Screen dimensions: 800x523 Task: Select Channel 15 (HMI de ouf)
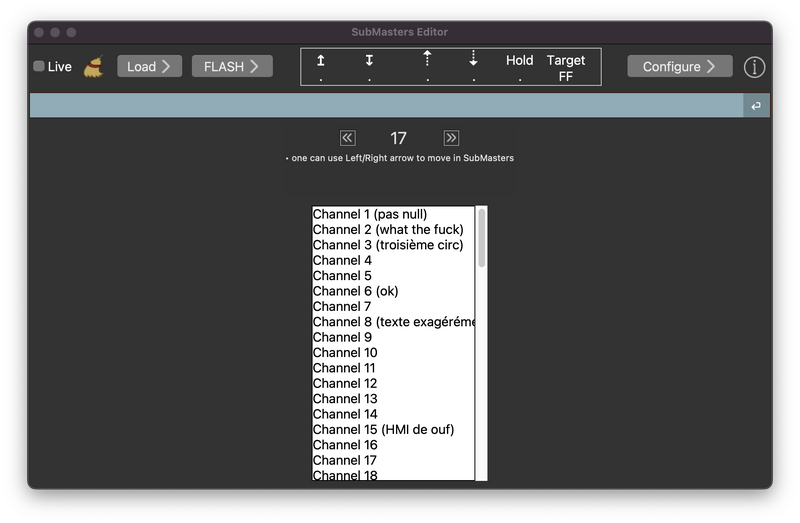(x=383, y=429)
